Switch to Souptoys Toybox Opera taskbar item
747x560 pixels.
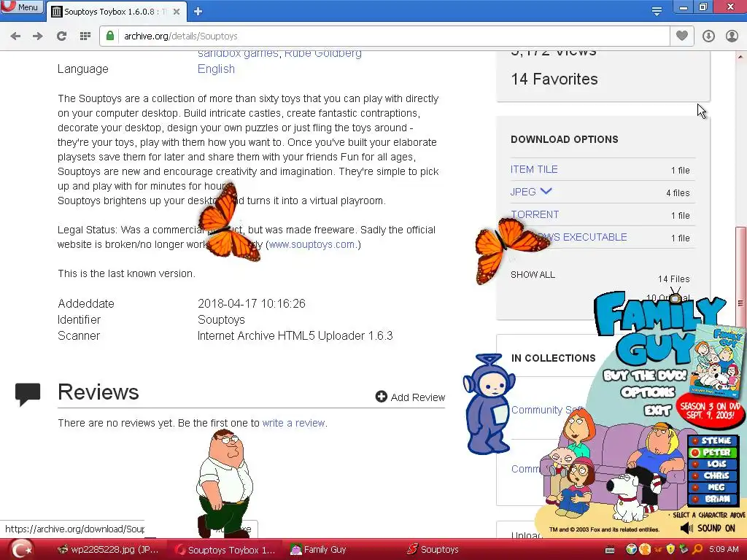225,550
